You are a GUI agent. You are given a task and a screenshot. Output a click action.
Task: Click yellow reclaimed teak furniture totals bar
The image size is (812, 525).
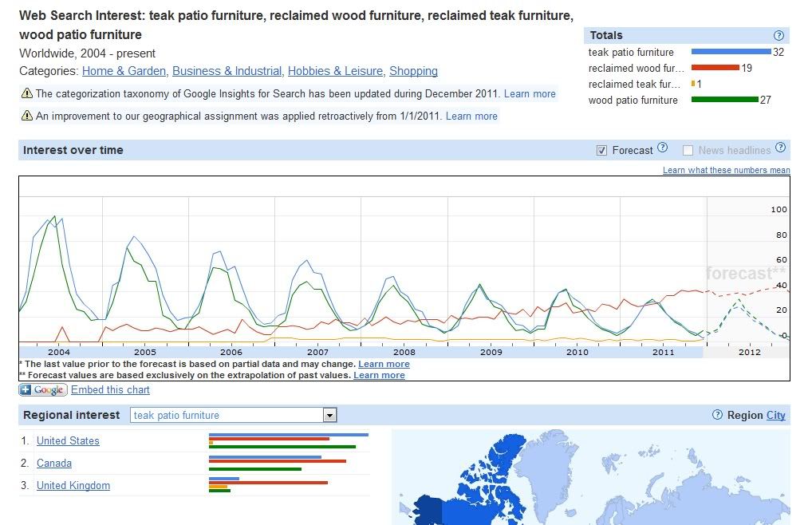click(693, 83)
